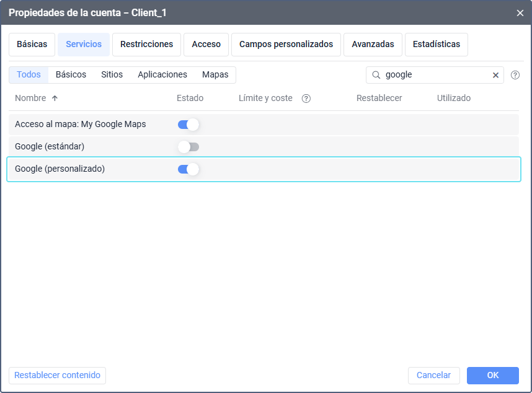Enable the Google (estándar) service
Image resolution: width=532 pixels, height=393 pixels.
tap(188, 147)
